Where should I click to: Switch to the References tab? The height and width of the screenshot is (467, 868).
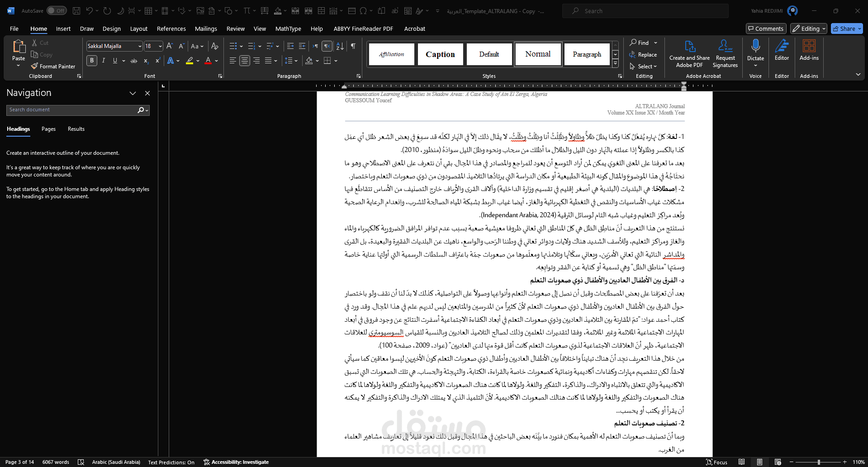[x=171, y=29]
